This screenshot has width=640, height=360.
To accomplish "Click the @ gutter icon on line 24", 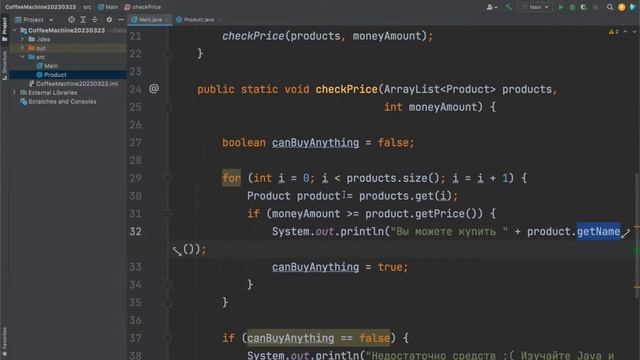I will (x=154, y=89).
